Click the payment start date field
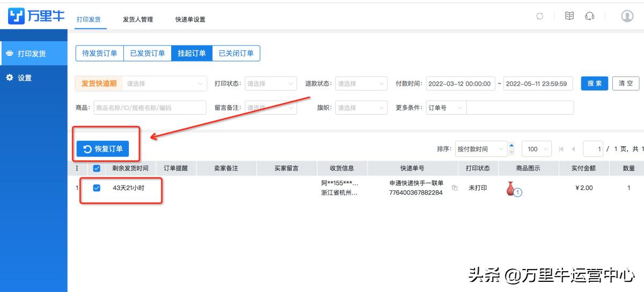The width and height of the screenshot is (644, 292). (x=460, y=84)
